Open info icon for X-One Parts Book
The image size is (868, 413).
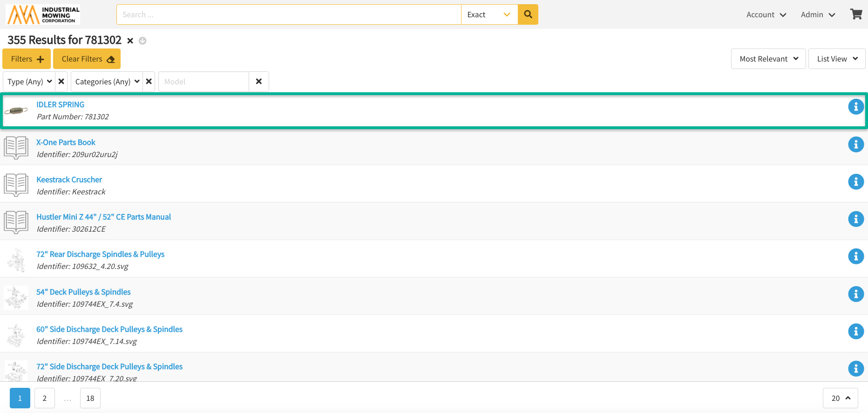point(855,145)
